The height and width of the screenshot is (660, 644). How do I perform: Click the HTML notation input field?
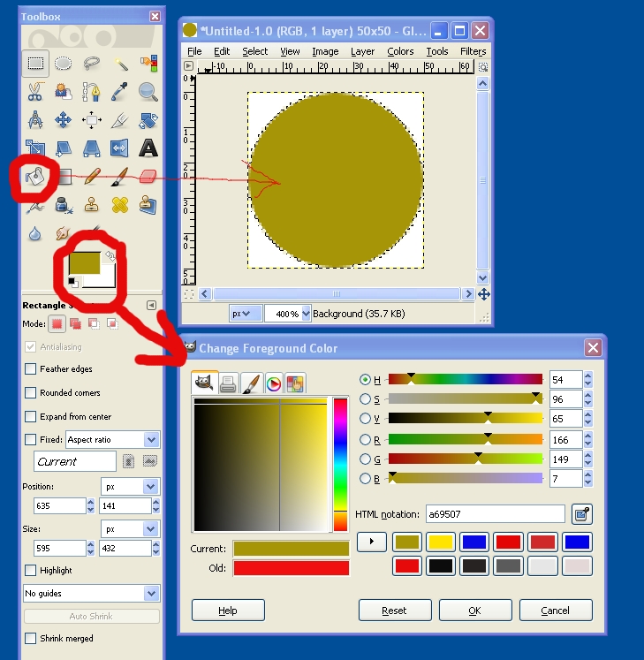pos(495,514)
